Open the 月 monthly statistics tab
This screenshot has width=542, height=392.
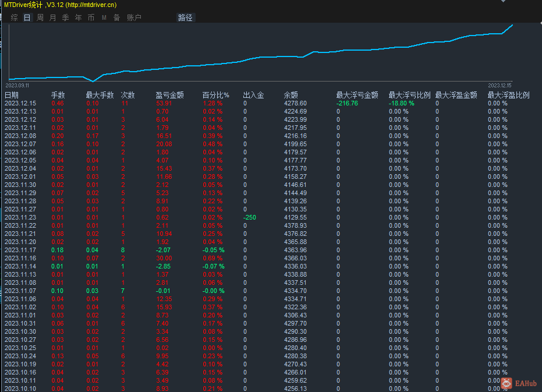52,17
